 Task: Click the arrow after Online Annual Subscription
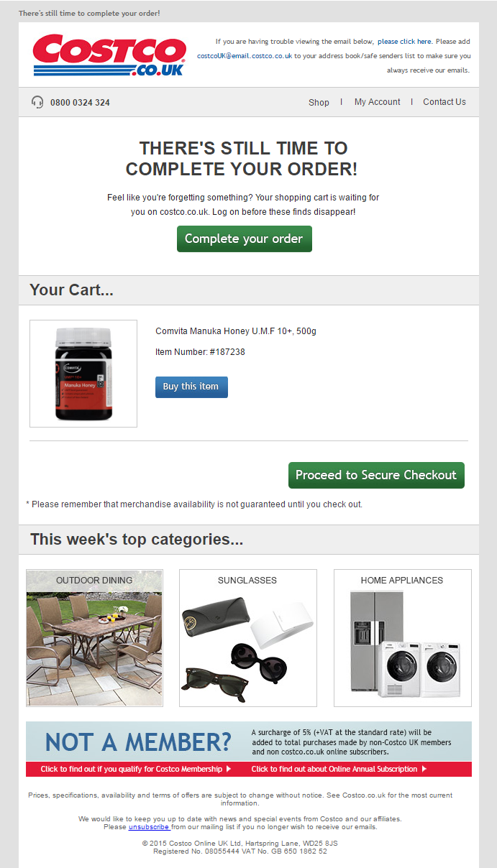click(x=424, y=769)
